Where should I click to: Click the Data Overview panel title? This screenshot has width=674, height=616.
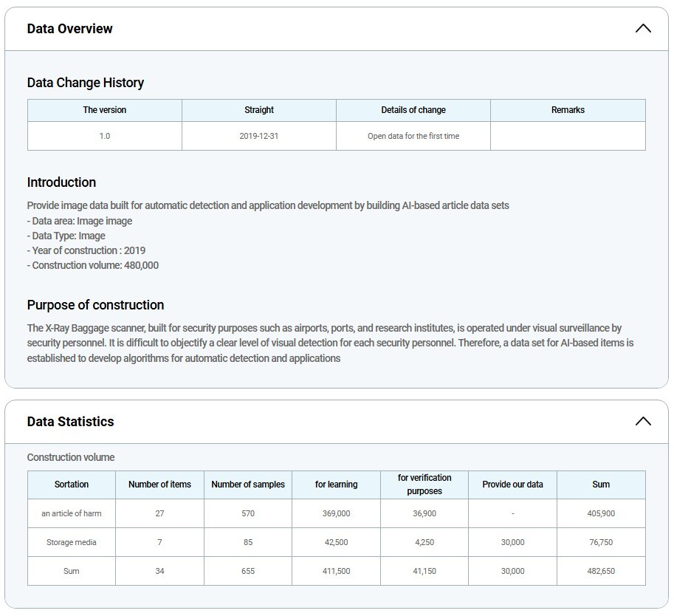pyautogui.click(x=70, y=29)
